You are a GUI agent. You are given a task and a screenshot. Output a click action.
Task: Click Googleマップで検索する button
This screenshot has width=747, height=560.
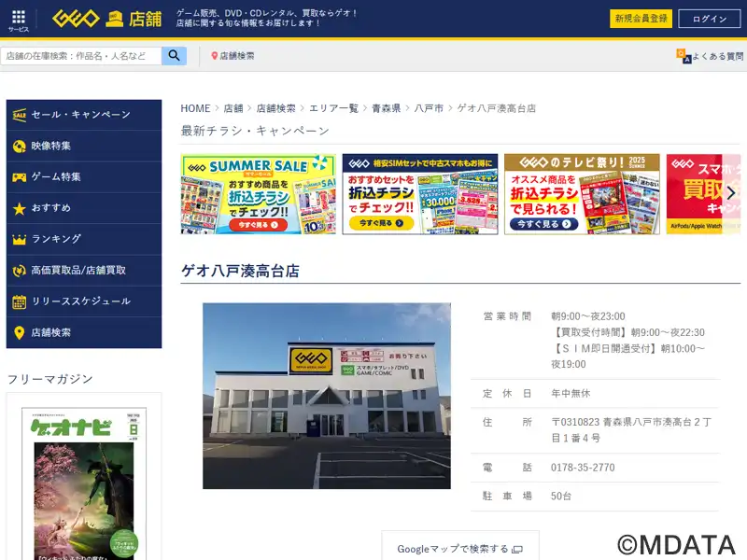click(460, 547)
